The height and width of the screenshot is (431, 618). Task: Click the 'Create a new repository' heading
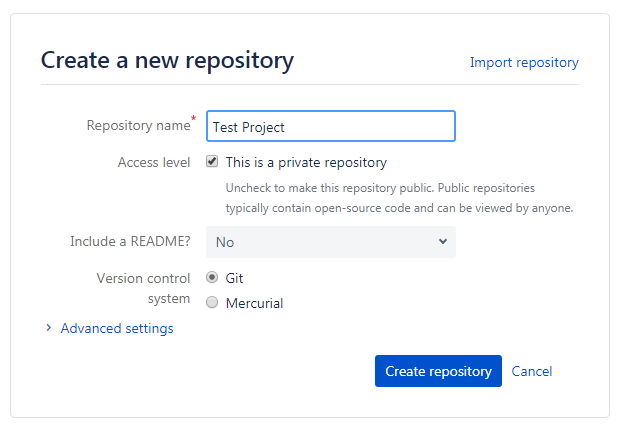168,61
